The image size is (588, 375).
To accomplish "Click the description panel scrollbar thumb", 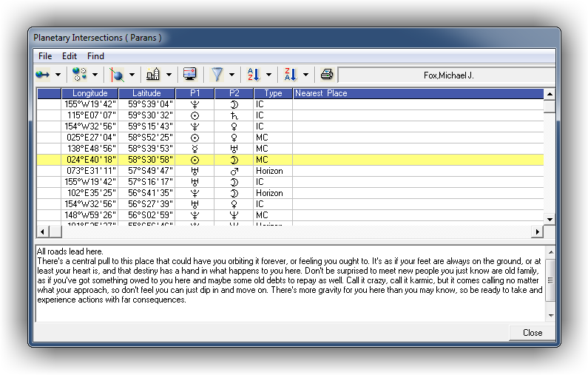I will point(550,280).
